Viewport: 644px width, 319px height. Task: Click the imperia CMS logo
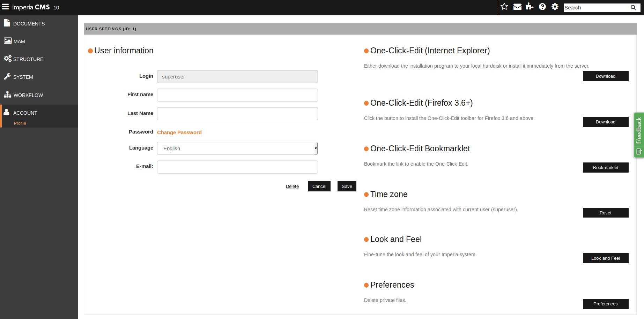31,7
